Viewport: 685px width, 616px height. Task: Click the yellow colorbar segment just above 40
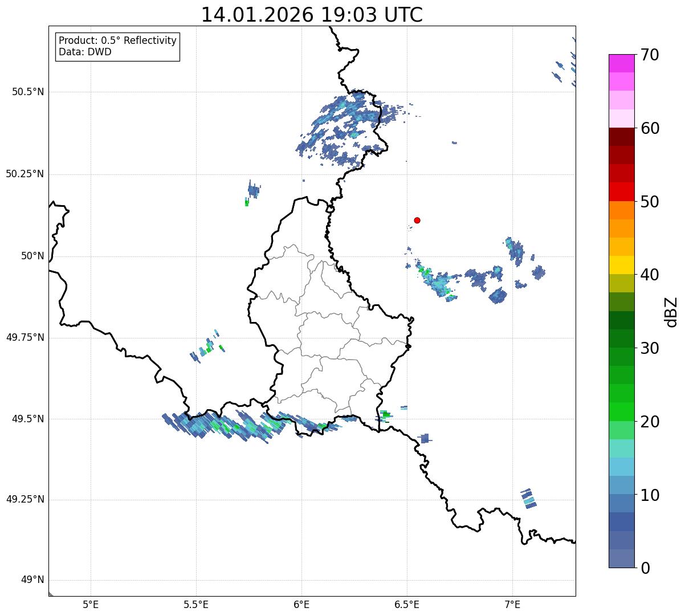[x=621, y=265]
